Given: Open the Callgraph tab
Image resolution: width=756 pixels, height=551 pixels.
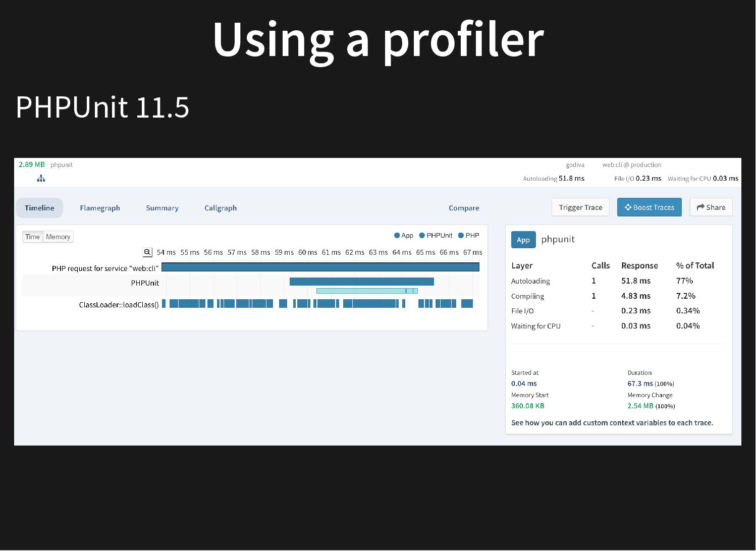Looking at the screenshot, I should coord(221,208).
